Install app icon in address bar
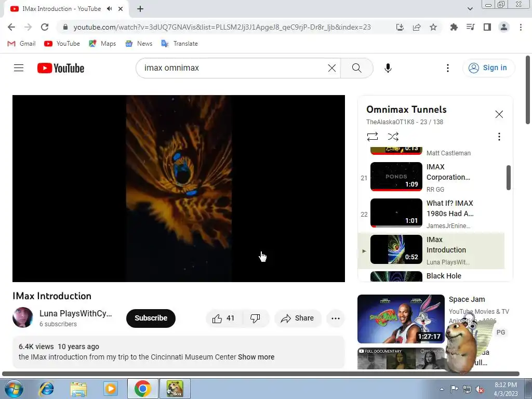The width and height of the screenshot is (532, 399). pyautogui.click(x=400, y=27)
